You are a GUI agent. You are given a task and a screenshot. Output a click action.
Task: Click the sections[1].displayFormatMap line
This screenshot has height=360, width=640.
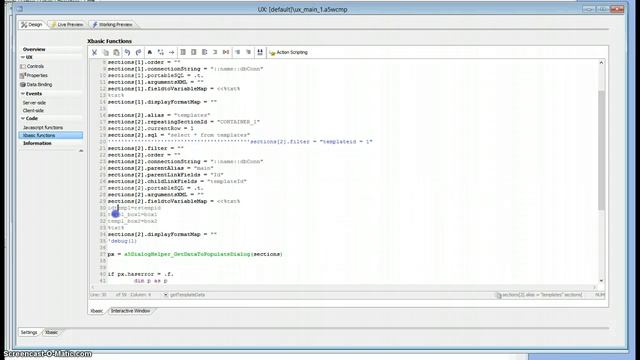162,102
